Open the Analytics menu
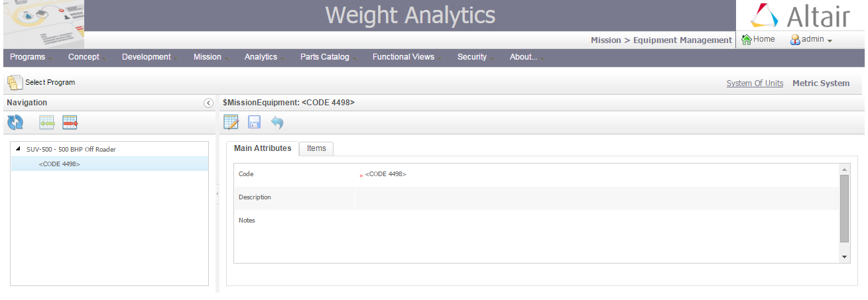The image size is (868, 300). tap(265, 57)
